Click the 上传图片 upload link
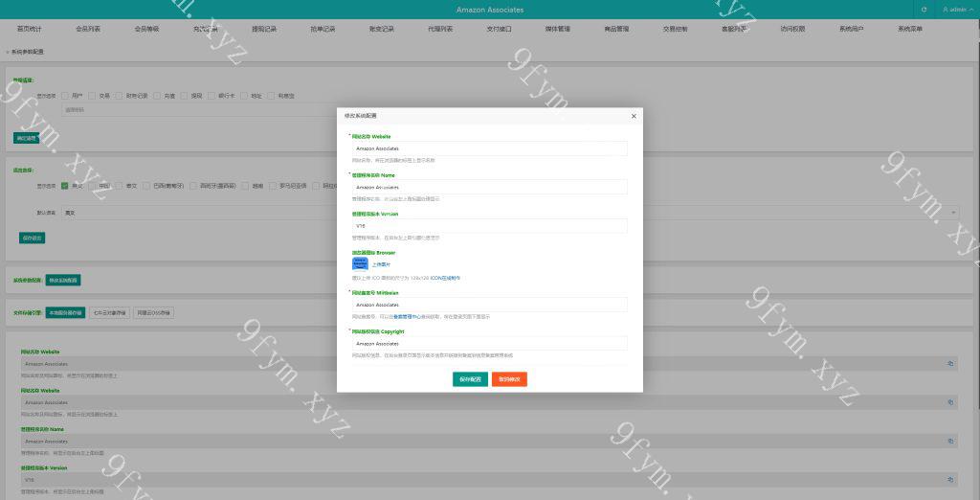The height and width of the screenshot is (500, 980). (381, 264)
